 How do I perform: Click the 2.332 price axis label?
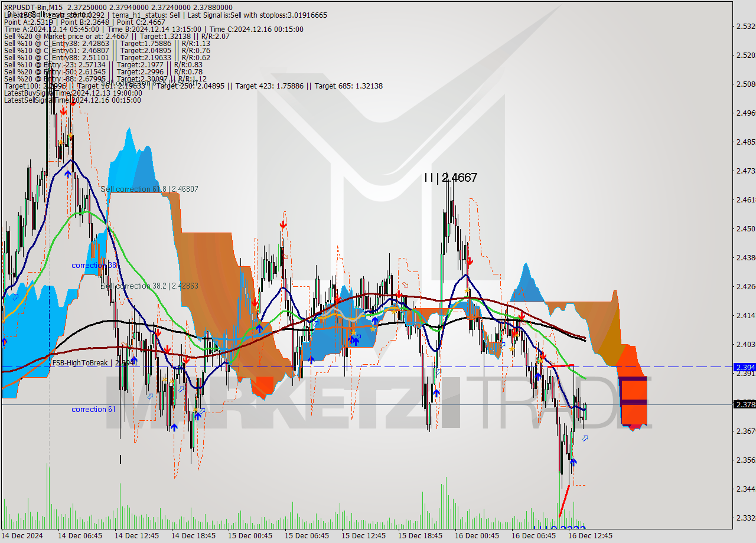coord(745,518)
